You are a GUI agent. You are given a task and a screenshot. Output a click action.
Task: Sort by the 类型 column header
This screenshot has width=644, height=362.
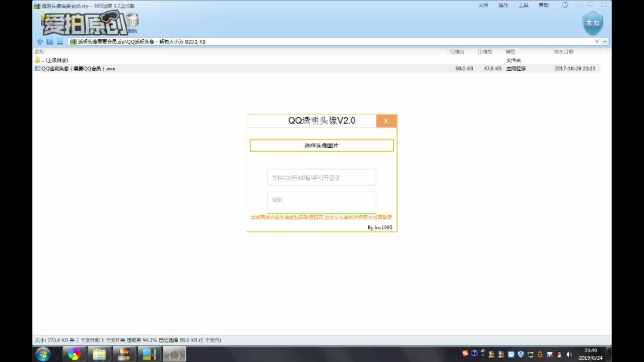(511, 52)
